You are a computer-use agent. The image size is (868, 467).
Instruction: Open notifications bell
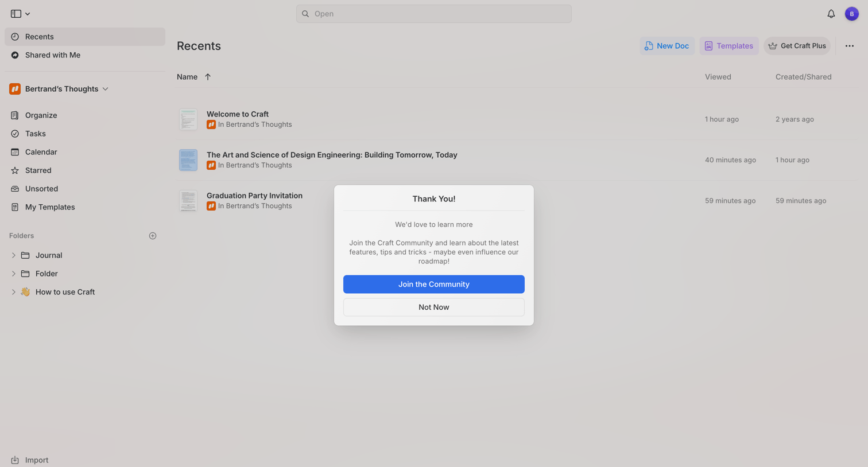click(x=831, y=14)
